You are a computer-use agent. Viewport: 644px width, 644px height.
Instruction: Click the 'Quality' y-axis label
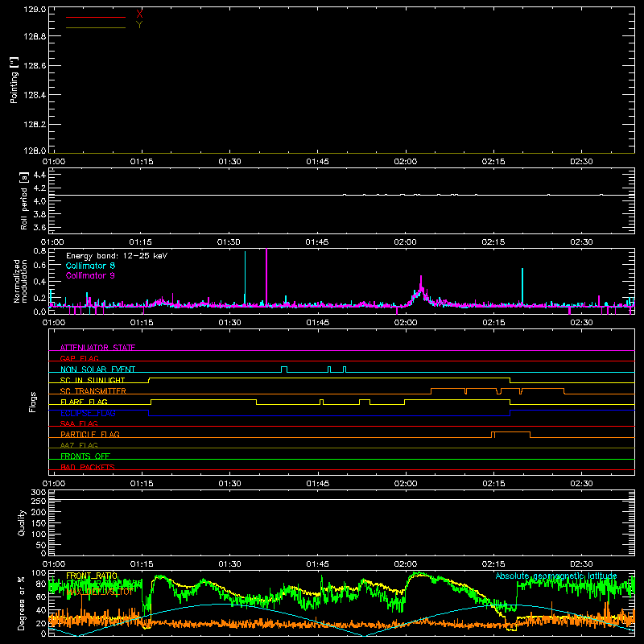coord(22,522)
